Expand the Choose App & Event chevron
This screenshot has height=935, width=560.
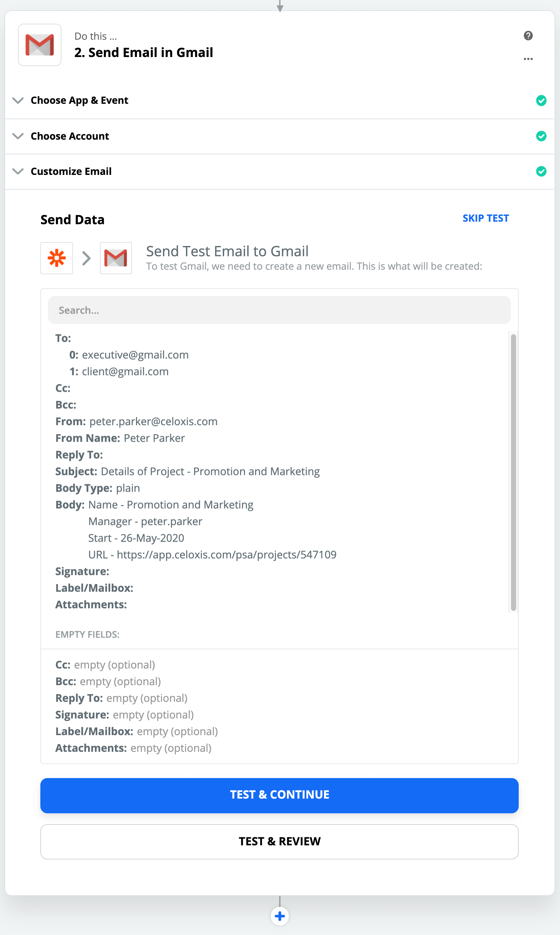tap(18, 100)
